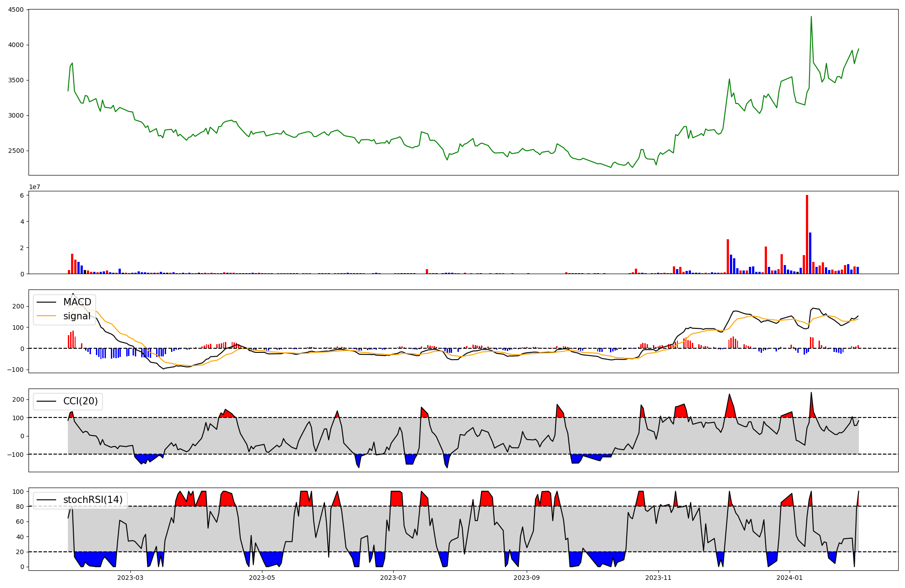The width and height of the screenshot is (905, 588).
Task: Click the highest peak of green price line
Action: click(x=811, y=17)
